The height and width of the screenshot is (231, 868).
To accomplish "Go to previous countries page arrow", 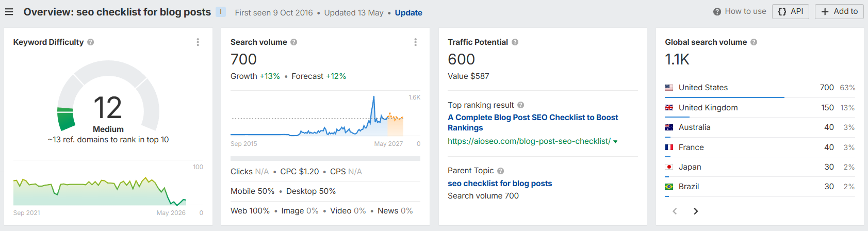I will click(x=675, y=211).
